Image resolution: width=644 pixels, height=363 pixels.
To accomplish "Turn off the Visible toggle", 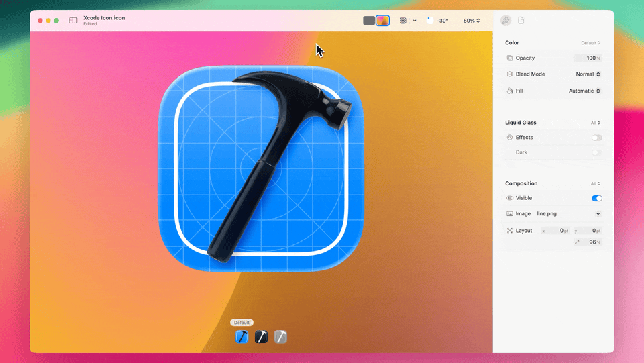I will click(597, 199).
